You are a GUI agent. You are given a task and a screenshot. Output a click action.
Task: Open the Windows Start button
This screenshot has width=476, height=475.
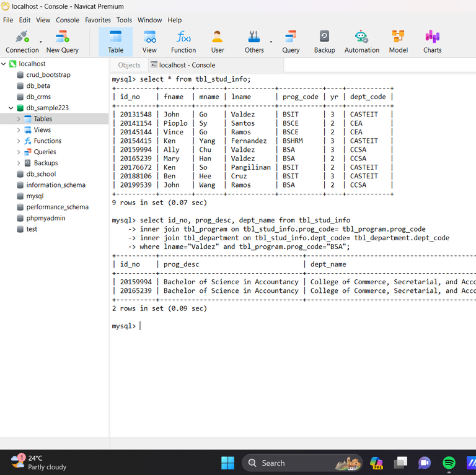click(x=227, y=463)
